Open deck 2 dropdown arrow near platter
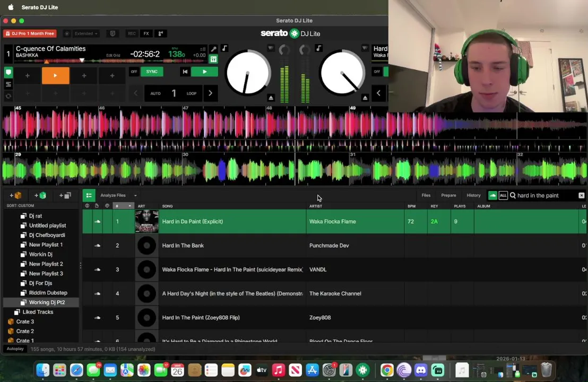 click(x=365, y=48)
